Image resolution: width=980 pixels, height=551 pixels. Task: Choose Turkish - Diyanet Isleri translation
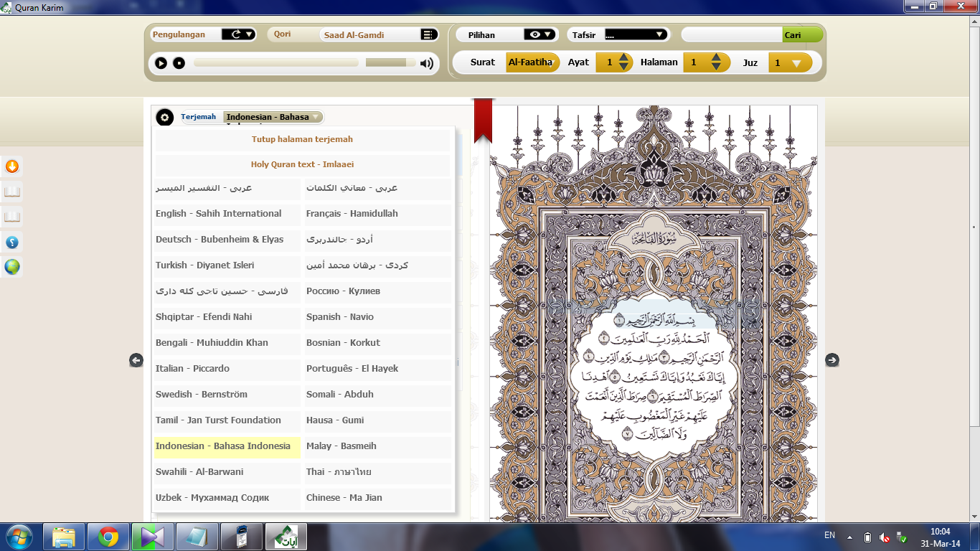[227, 265]
